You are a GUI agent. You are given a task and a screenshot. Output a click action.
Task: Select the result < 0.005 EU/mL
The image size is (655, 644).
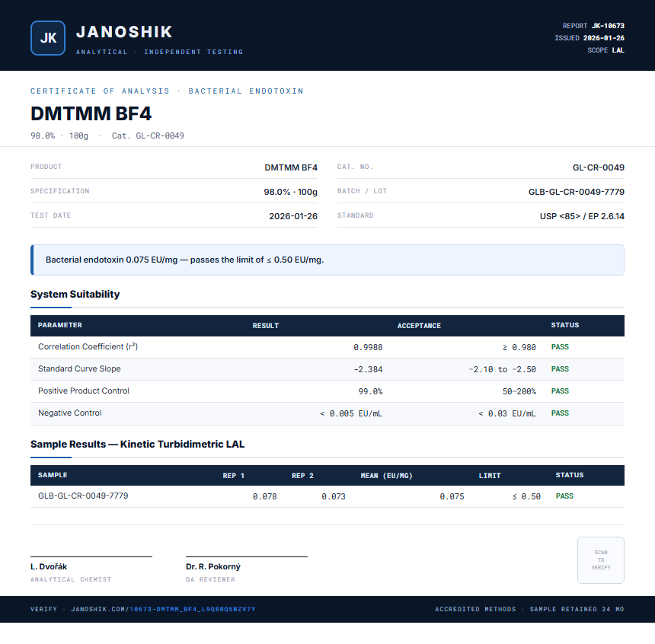coord(351,413)
